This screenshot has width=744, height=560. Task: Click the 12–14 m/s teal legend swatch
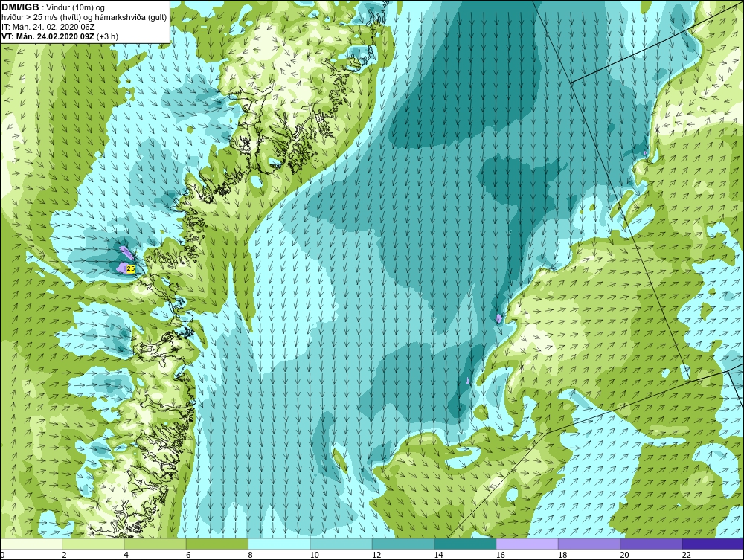click(403, 544)
